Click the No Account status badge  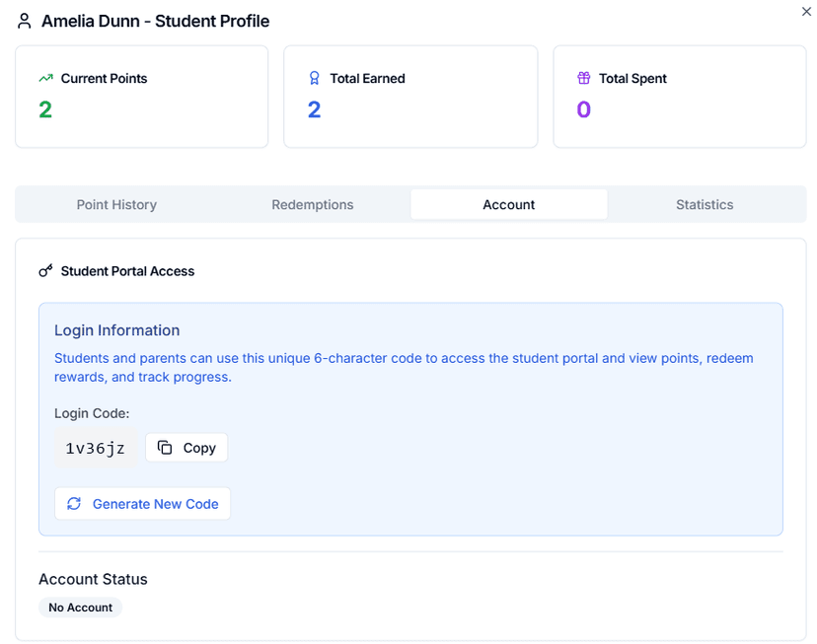point(80,607)
